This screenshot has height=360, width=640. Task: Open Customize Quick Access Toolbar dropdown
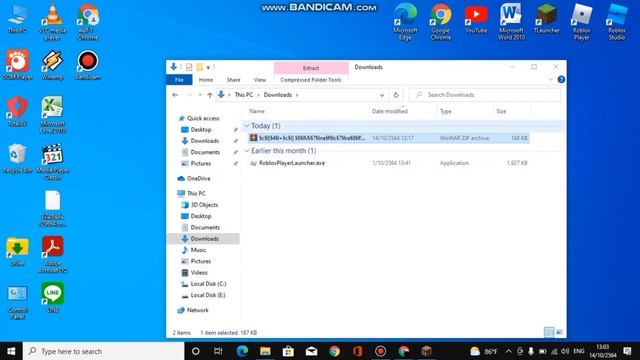click(x=208, y=67)
